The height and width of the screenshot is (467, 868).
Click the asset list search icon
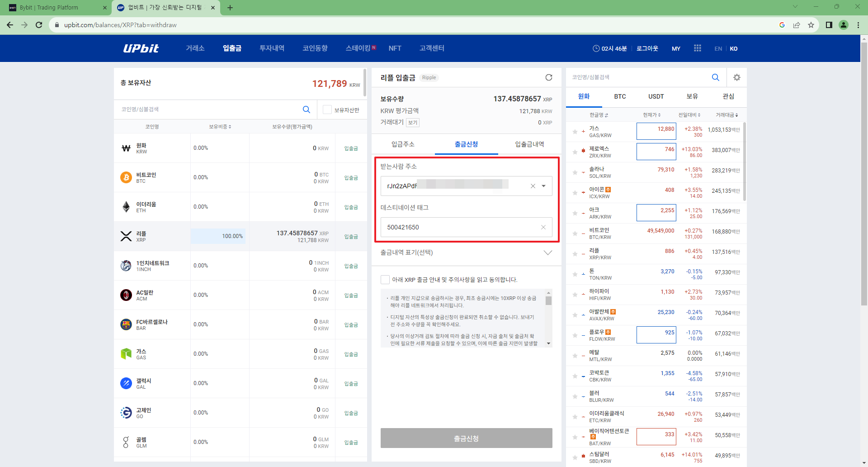click(306, 110)
